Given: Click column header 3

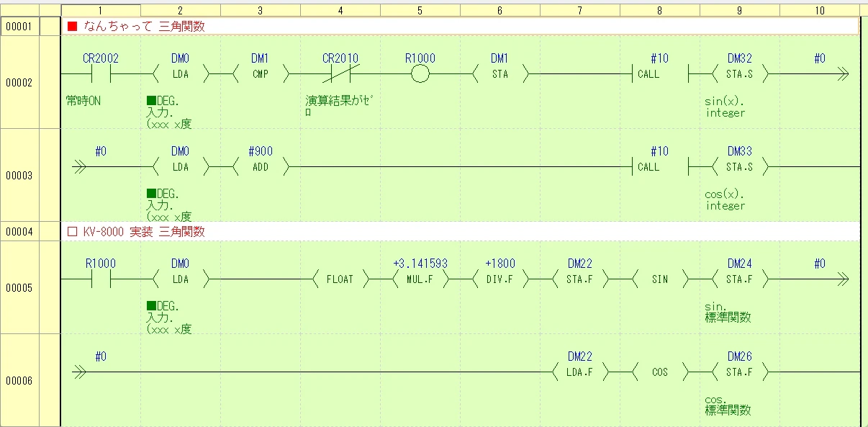Looking at the screenshot, I should tap(260, 10).
